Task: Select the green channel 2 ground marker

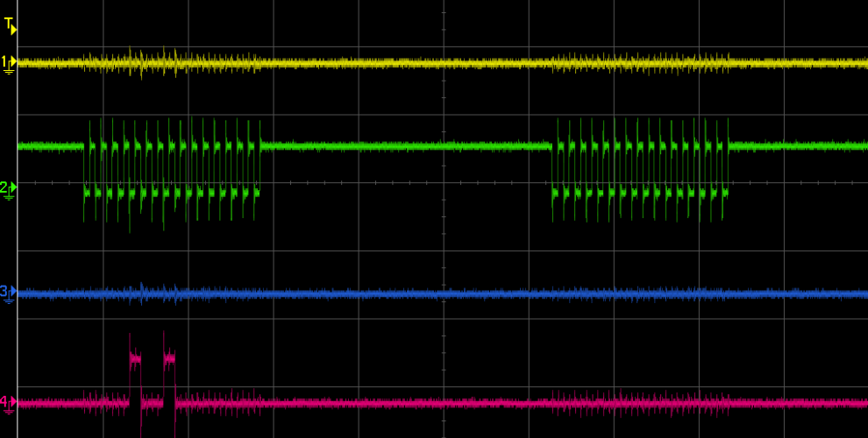Action: point(9,190)
